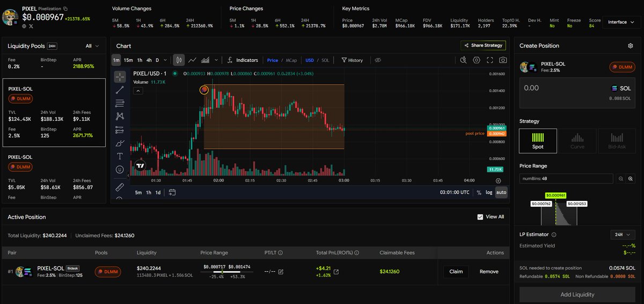The height and width of the screenshot is (304, 644).
Task: Select the text annotation tool
Action: 120,156
